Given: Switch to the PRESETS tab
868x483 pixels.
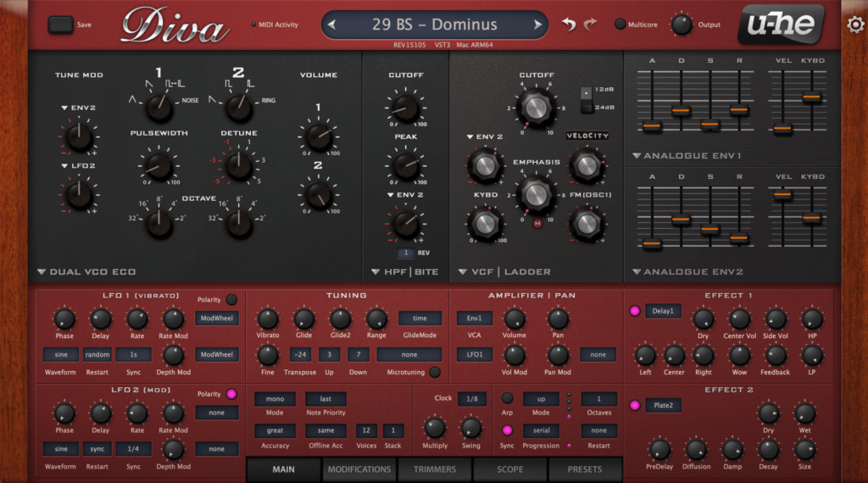Looking at the screenshot, I should pyautogui.click(x=585, y=469).
